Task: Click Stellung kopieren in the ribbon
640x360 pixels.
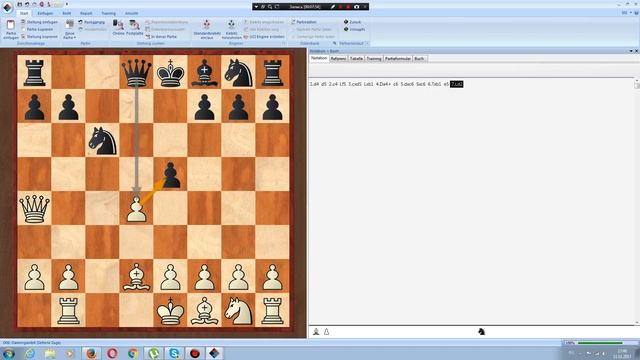Action: click(x=39, y=37)
